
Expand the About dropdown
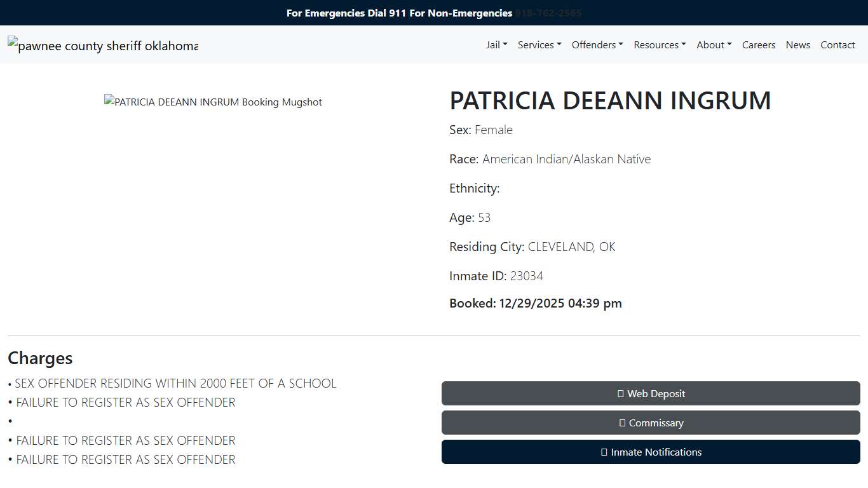pos(714,44)
